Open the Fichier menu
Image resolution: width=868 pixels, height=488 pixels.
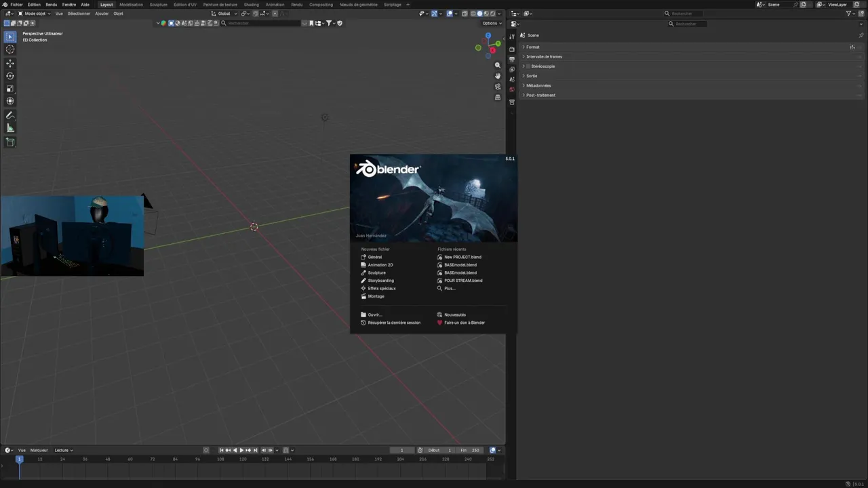click(16, 5)
